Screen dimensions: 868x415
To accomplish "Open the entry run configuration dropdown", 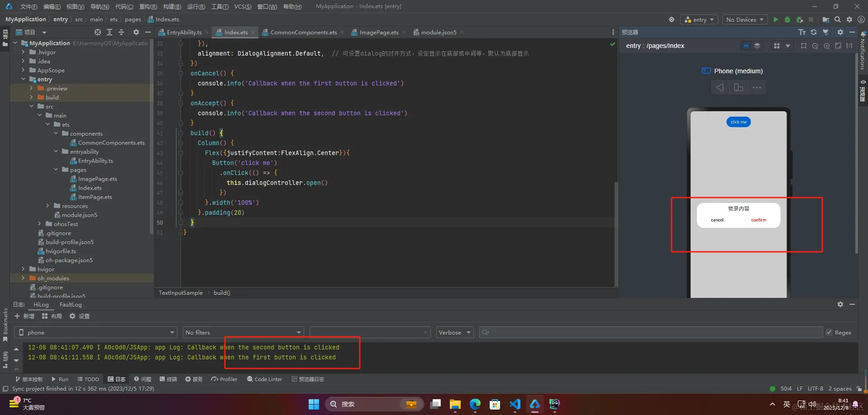I will pos(699,19).
